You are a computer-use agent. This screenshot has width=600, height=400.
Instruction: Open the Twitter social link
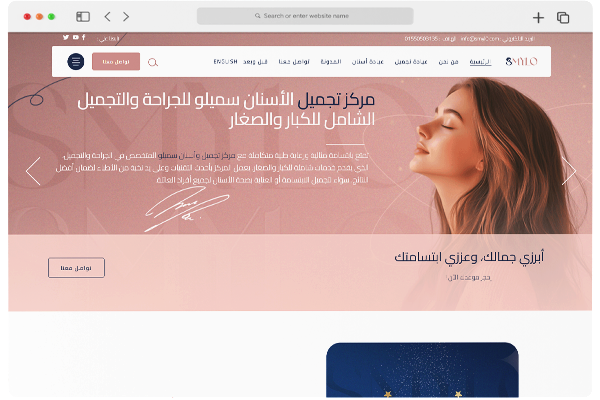(x=66, y=37)
